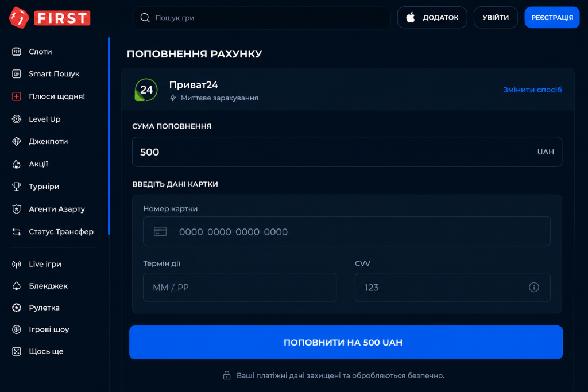Click the Apple icon in ДОДАТОК button
Screen dimensions: 588x392
411,17
